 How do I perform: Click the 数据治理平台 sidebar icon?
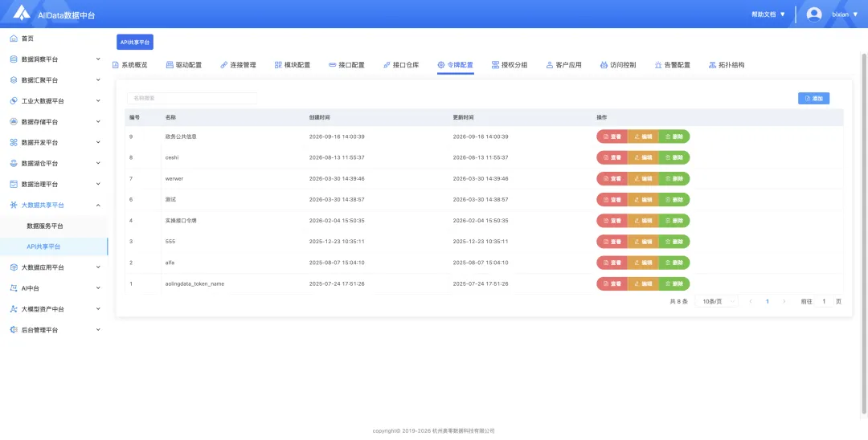click(x=14, y=184)
